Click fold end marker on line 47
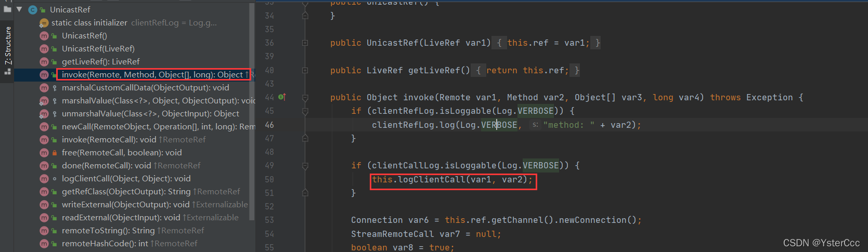Viewport: 868px width, 252px height. tap(305, 138)
